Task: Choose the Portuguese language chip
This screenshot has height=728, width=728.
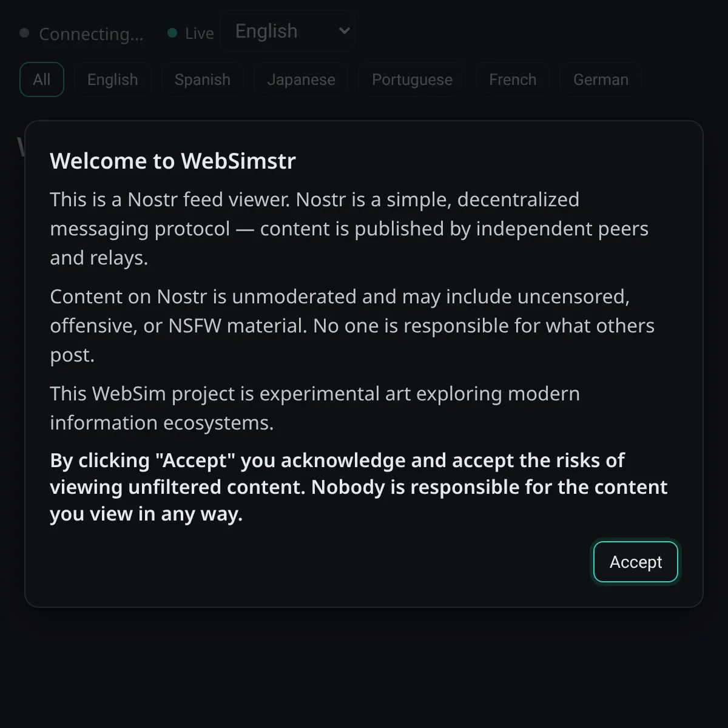Action: point(412,79)
